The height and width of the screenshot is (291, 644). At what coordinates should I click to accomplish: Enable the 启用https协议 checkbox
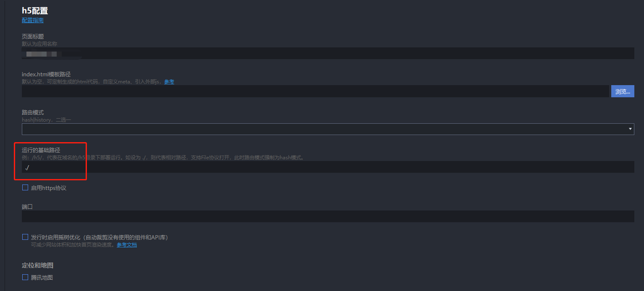coord(25,188)
